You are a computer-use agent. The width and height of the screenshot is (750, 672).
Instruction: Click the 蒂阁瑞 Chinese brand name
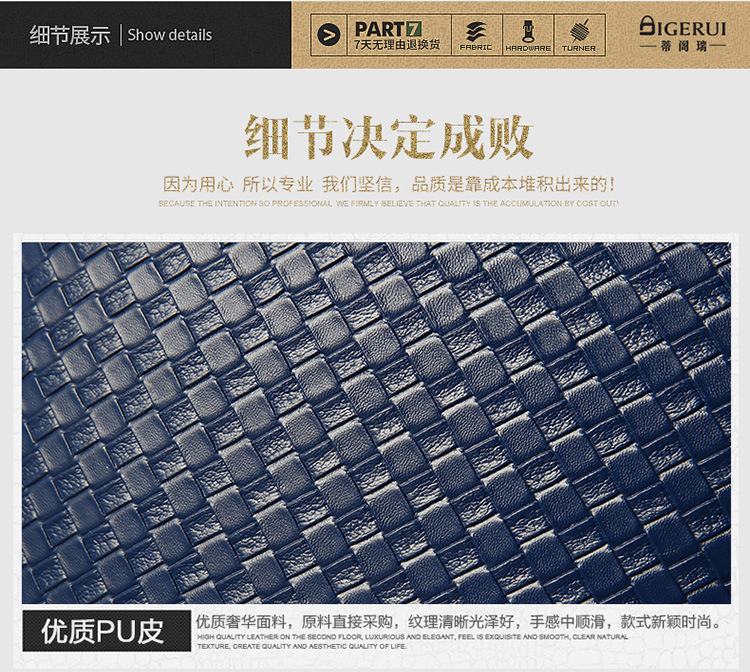(x=684, y=46)
